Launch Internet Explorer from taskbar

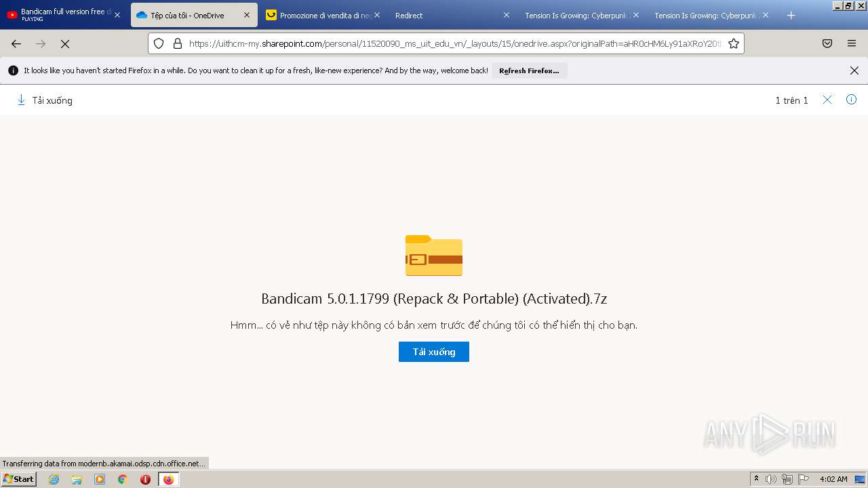pos(54,479)
